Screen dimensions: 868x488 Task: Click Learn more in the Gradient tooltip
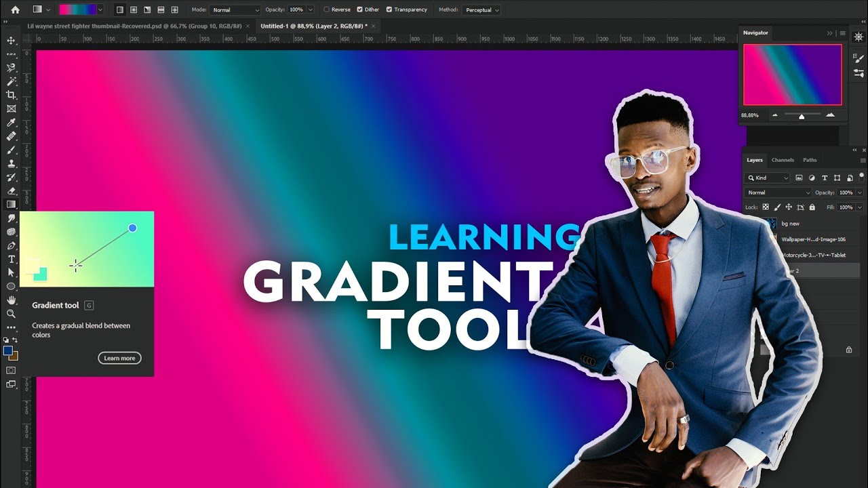(119, 358)
